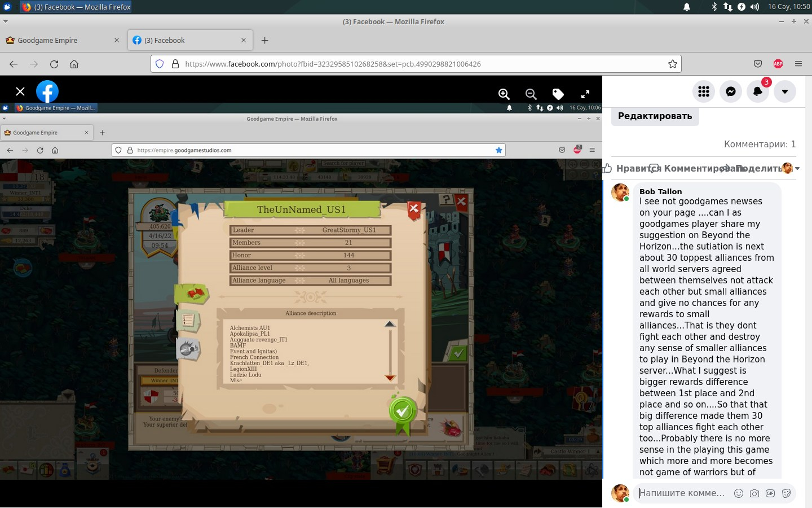Save the page to Pocket
The image size is (812, 508).
[x=758, y=64]
